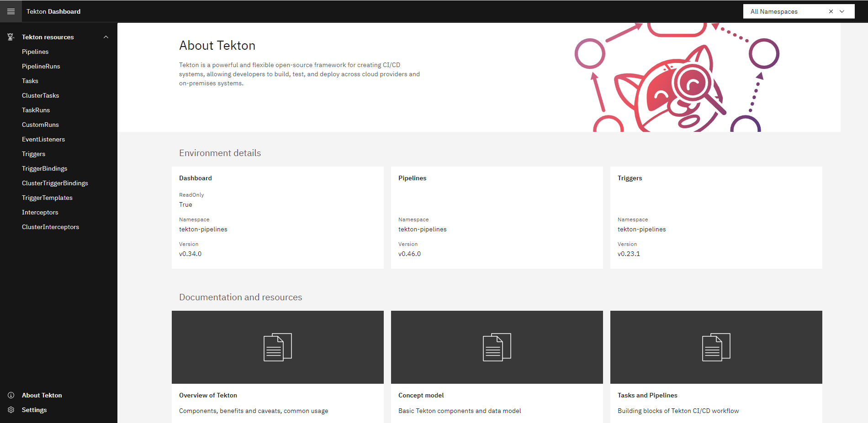
Task: Open the hamburger navigation menu
Action: click(x=11, y=11)
